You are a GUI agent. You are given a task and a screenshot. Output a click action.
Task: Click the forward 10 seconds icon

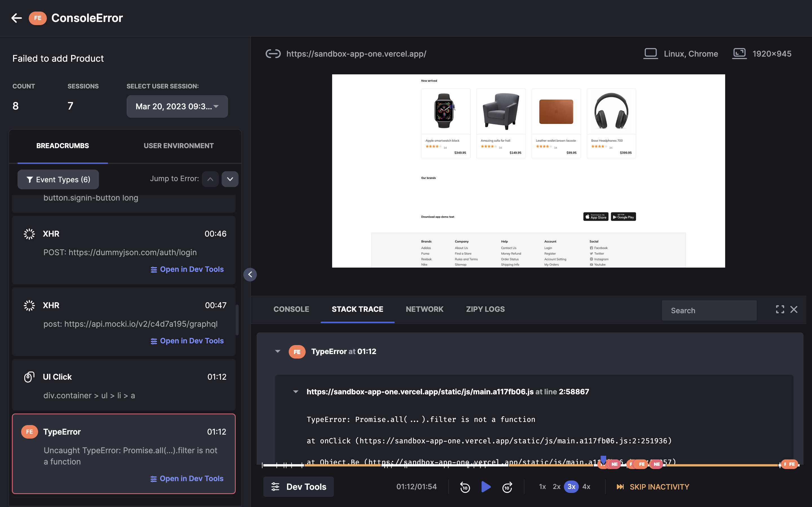507,487
